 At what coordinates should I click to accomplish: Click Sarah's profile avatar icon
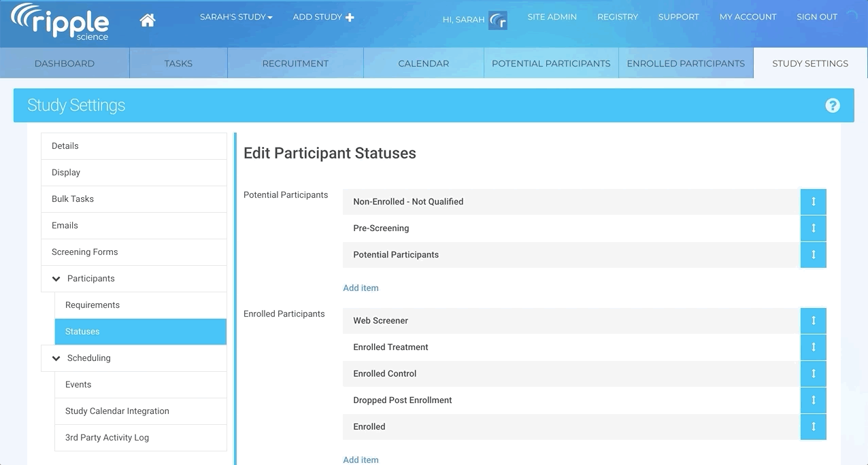click(498, 20)
